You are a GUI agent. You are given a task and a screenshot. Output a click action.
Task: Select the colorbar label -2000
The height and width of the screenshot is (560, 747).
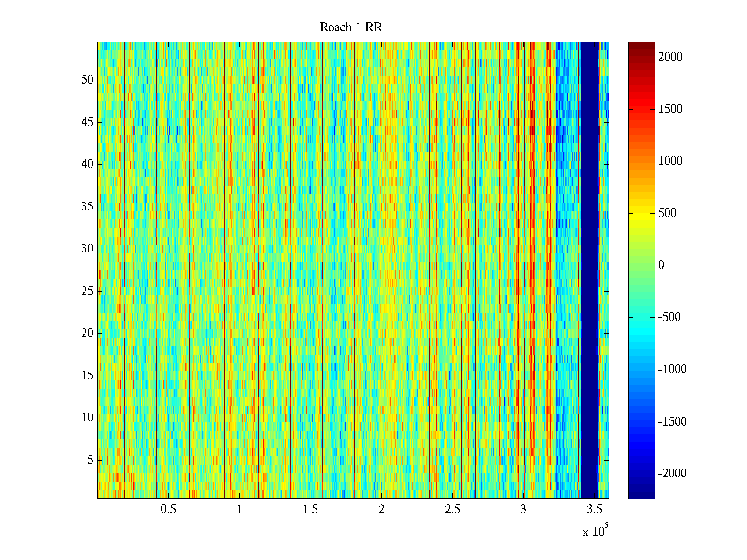tap(672, 474)
